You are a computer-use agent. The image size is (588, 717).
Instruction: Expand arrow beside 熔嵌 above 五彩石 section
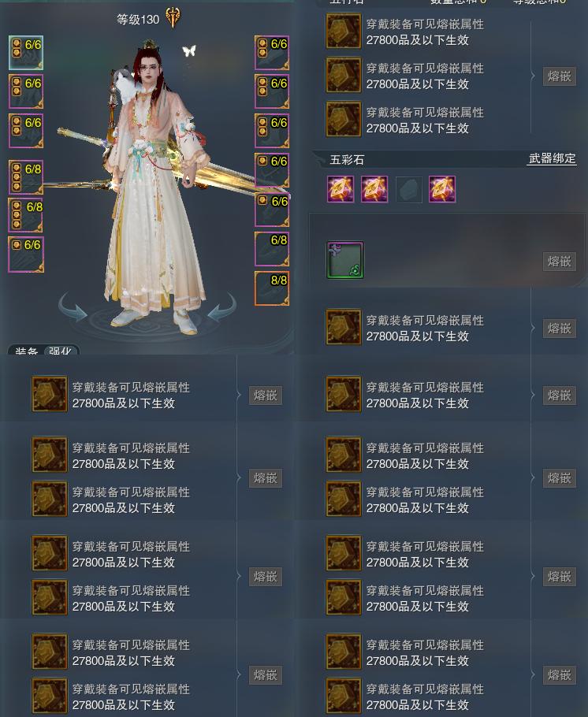tap(533, 76)
